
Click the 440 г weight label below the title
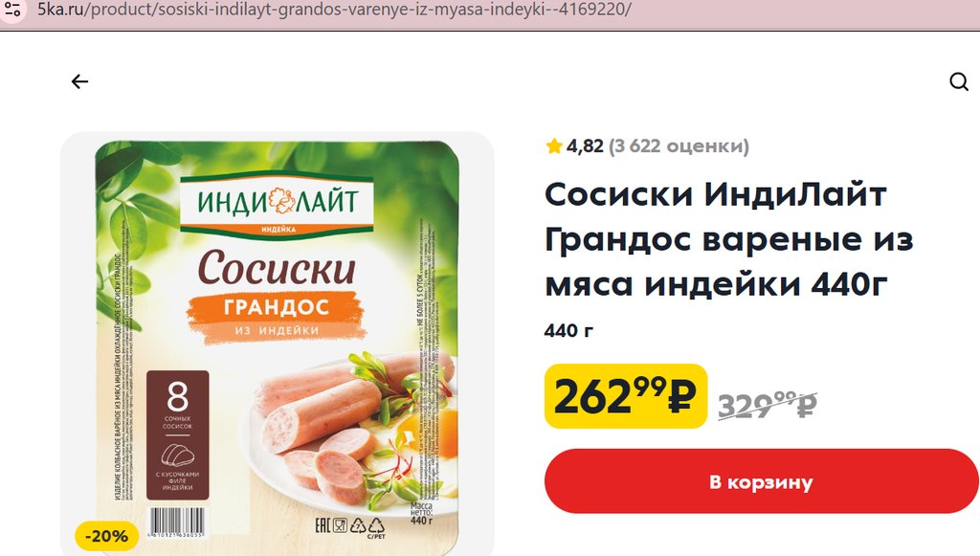(x=568, y=330)
